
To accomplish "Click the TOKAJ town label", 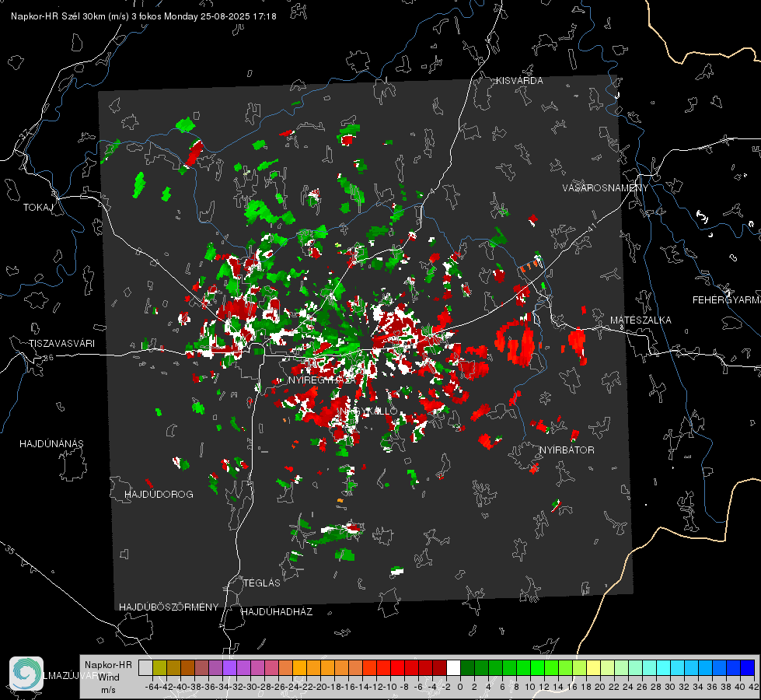I will [38, 208].
